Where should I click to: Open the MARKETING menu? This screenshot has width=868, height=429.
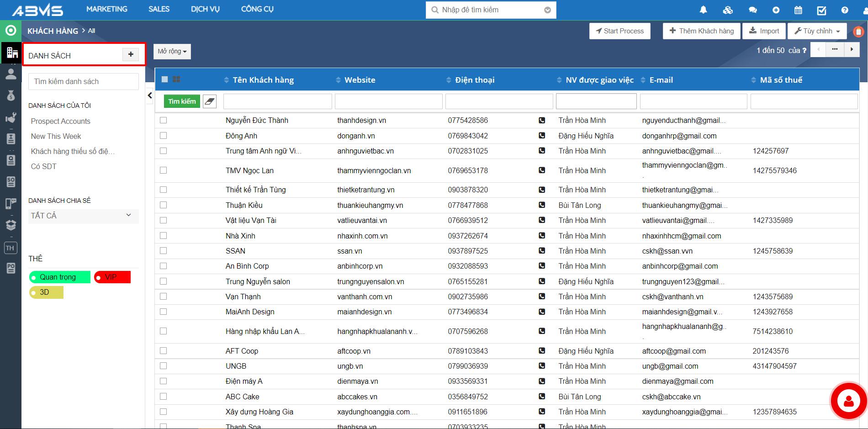[x=107, y=9]
